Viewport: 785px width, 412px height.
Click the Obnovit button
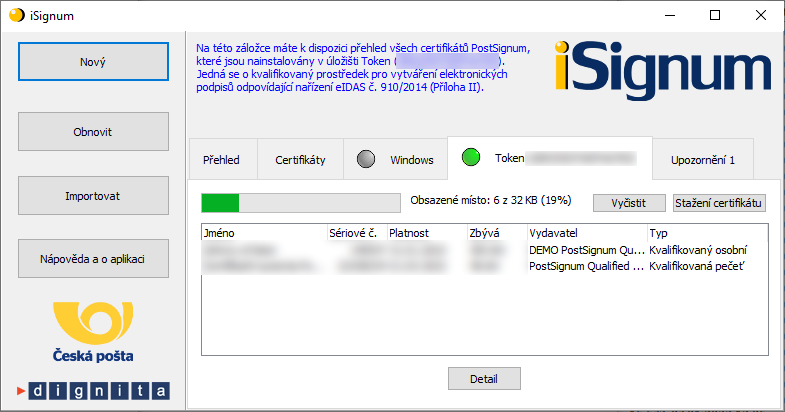point(93,132)
